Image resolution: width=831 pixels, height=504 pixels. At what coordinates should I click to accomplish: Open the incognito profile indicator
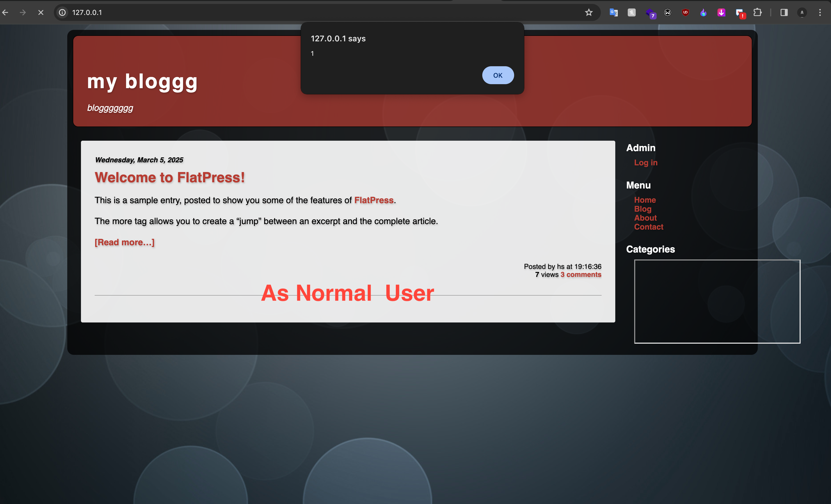[802, 12]
